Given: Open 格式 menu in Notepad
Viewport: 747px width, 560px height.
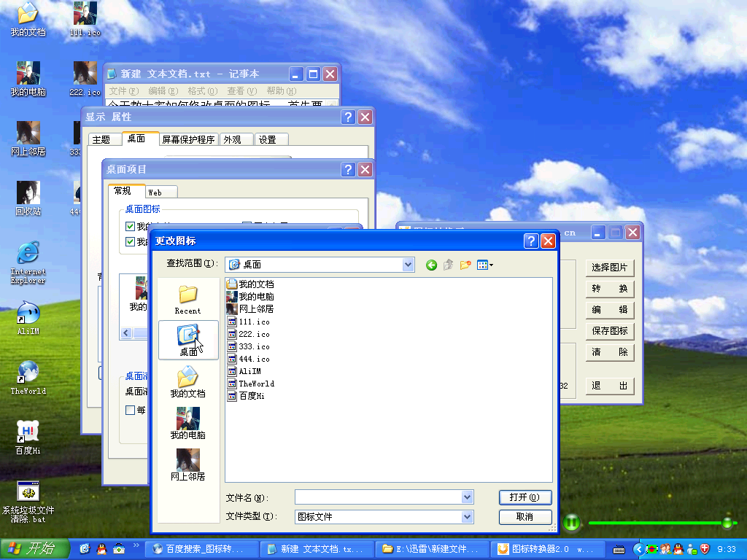Looking at the screenshot, I should tap(203, 91).
